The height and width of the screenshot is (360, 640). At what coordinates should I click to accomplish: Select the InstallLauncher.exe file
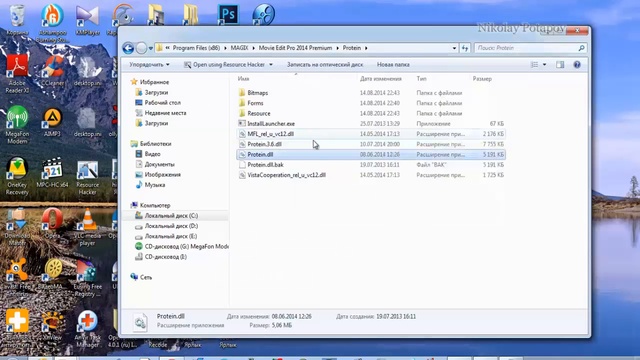click(x=271, y=123)
